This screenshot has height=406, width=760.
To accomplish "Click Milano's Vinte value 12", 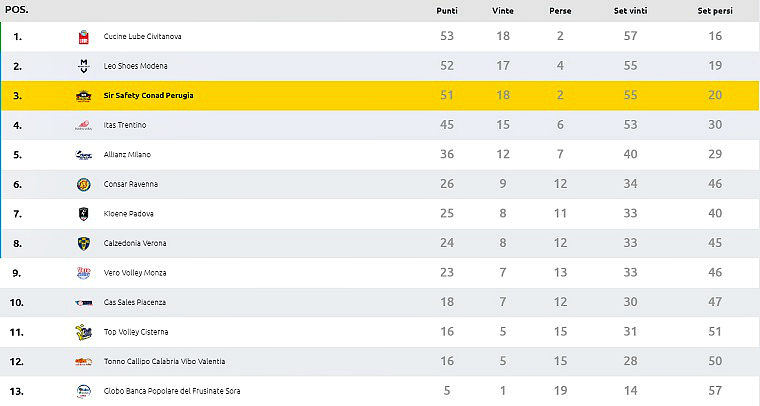I will click(503, 154).
